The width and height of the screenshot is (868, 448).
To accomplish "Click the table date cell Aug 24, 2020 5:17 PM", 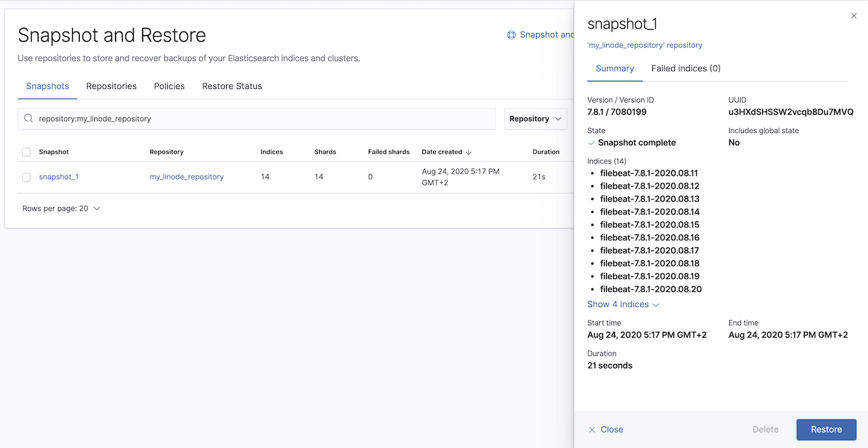I will pyautogui.click(x=460, y=177).
